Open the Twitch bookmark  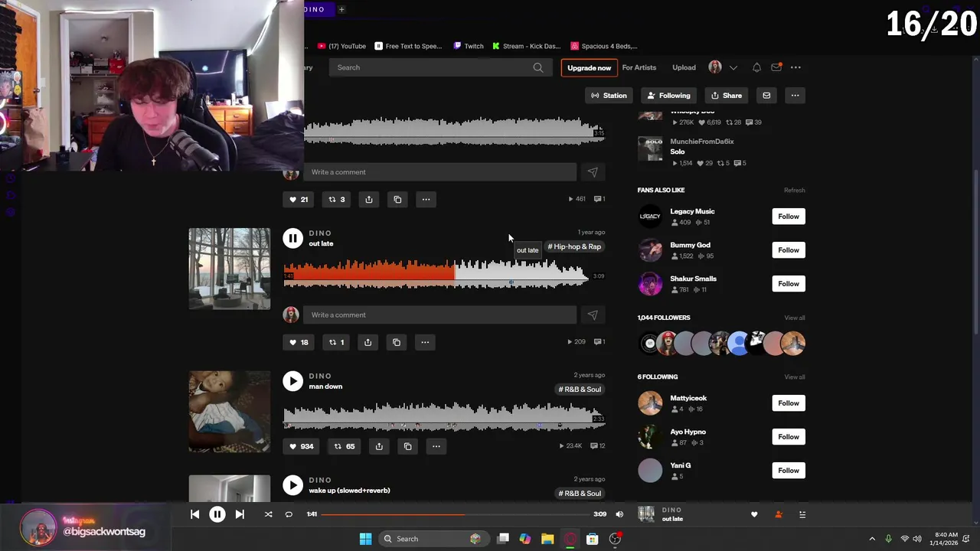pyautogui.click(x=469, y=46)
